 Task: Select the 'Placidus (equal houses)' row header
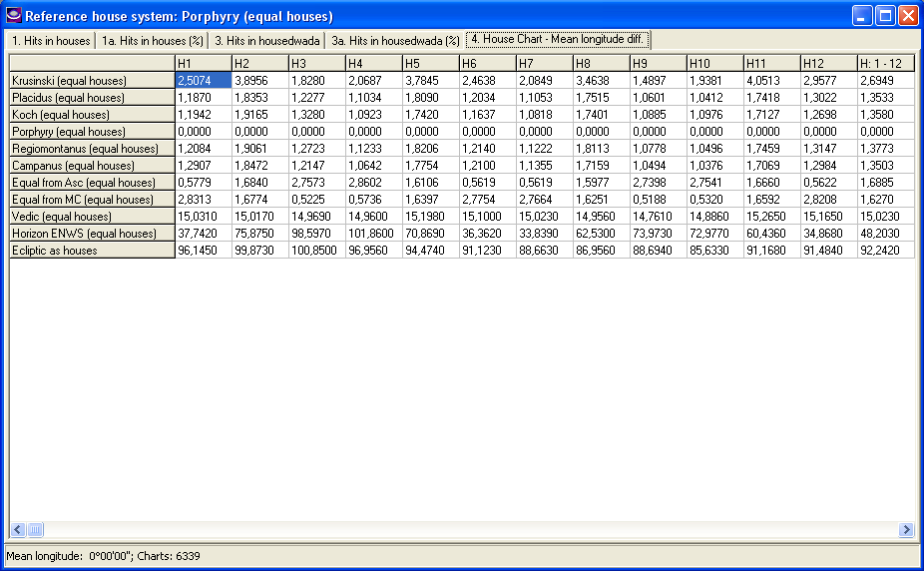point(93,97)
